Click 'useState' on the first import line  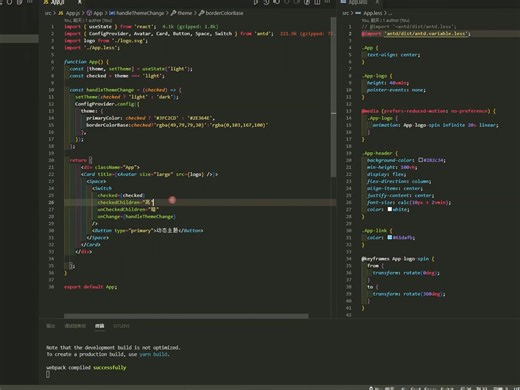pos(100,27)
